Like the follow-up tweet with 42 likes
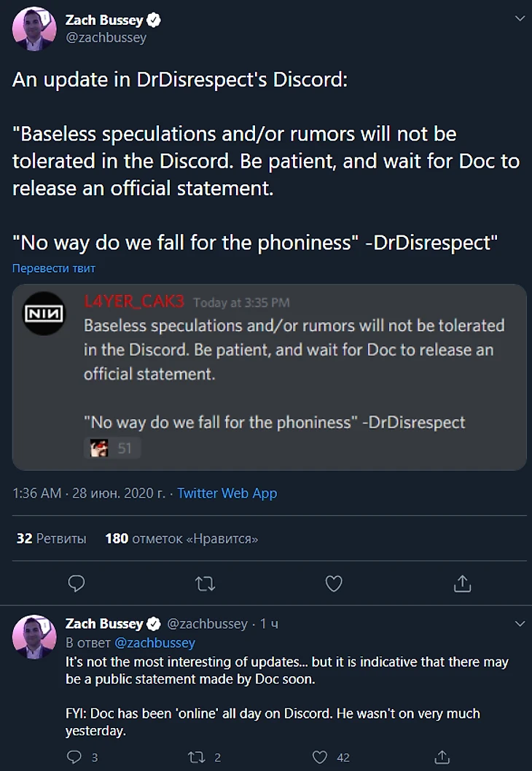The height and width of the screenshot is (771, 532). tap(321, 757)
